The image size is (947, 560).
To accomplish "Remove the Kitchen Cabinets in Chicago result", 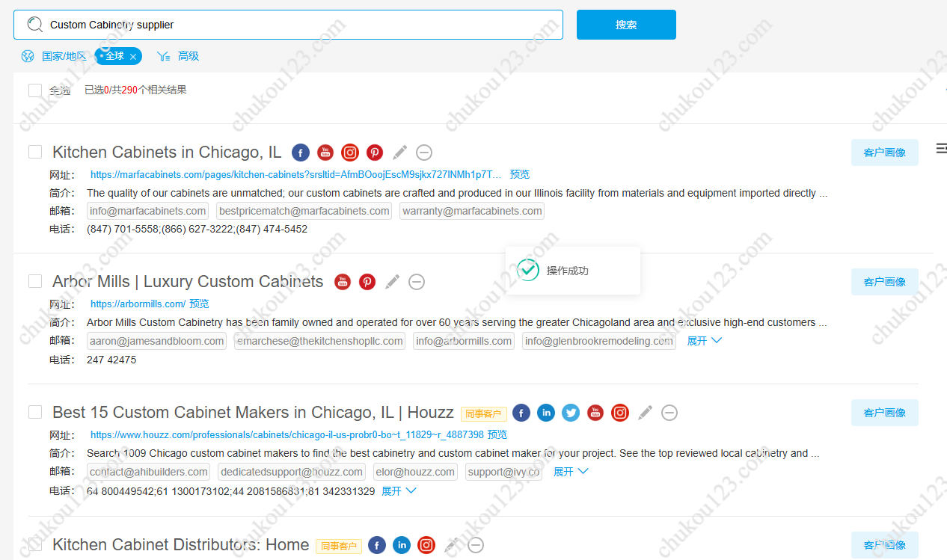I will pos(424,153).
